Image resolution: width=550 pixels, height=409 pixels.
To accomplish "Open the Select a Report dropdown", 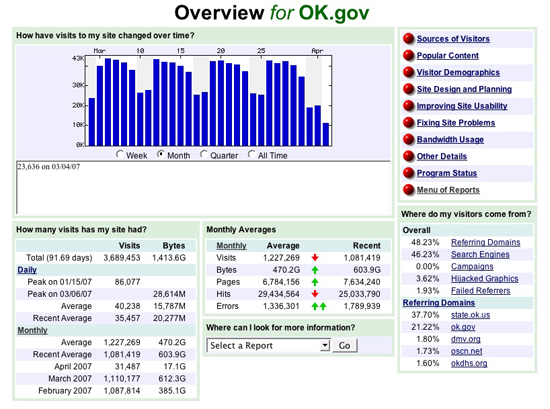I will click(x=268, y=346).
